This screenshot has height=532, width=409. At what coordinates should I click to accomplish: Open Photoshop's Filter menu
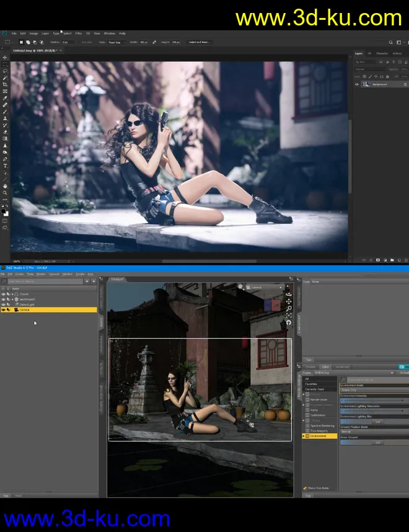coord(79,33)
